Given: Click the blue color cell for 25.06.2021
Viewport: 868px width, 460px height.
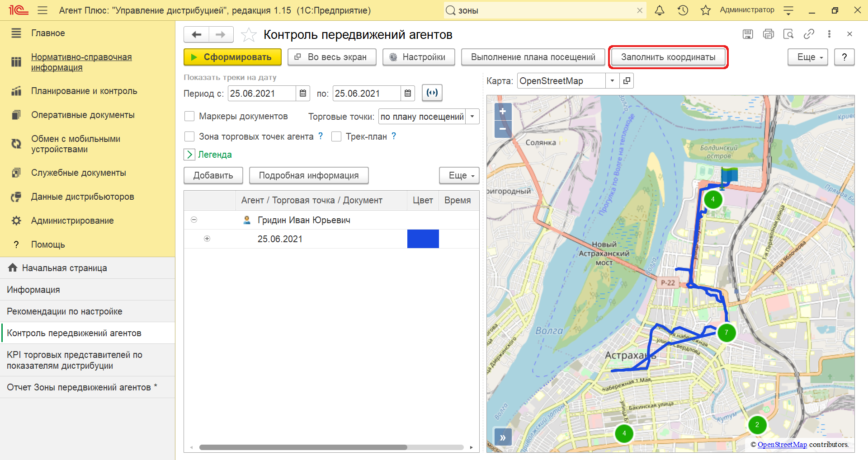Looking at the screenshot, I should pyautogui.click(x=423, y=239).
